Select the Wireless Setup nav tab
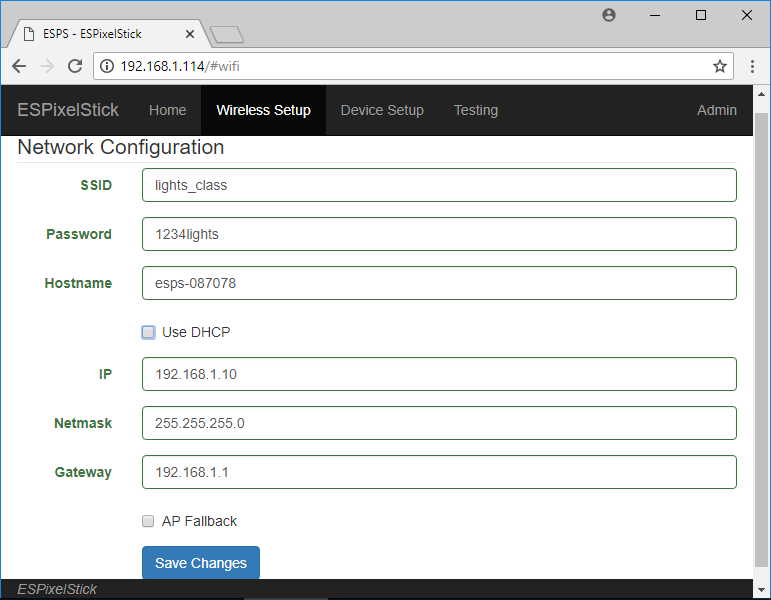The image size is (771, 600). click(x=263, y=110)
